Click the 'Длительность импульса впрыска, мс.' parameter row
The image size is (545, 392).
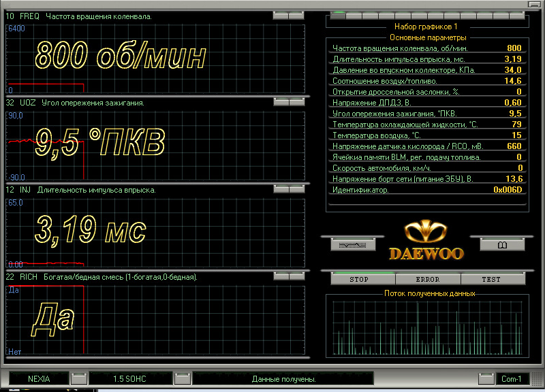click(427, 59)
